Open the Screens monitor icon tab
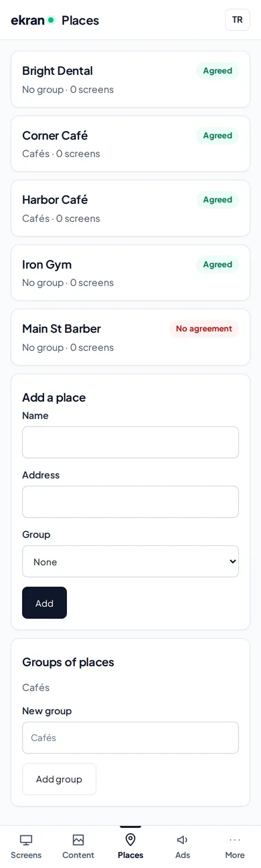This screenshot has height=868, width=261. pos(26,840)
